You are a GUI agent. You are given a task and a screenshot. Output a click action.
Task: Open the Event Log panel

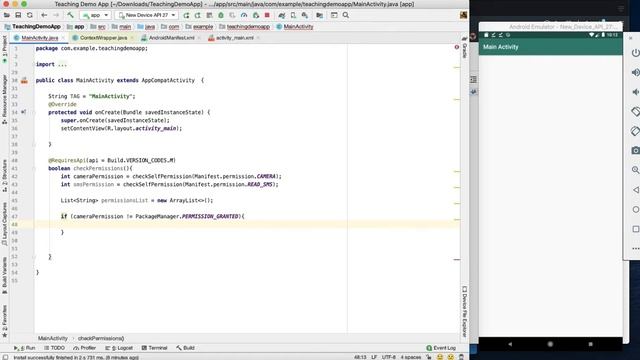click(441, 348)
